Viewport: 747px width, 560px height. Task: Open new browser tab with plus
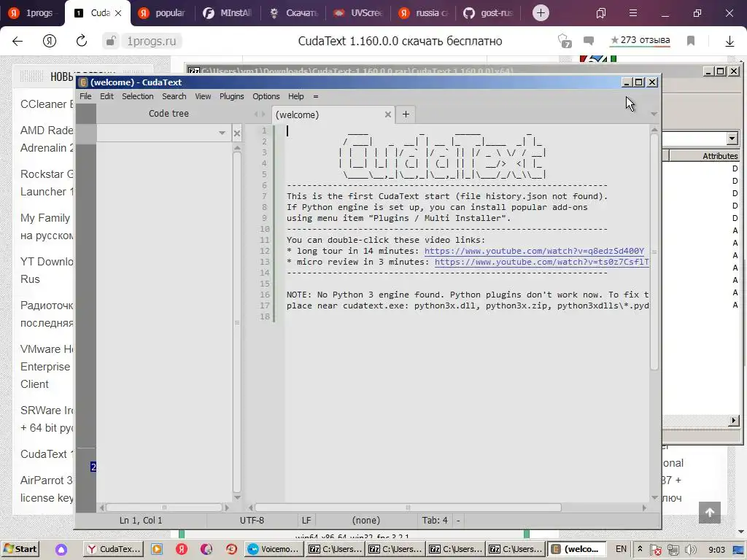pyautogui.click(x=541, y=13)
